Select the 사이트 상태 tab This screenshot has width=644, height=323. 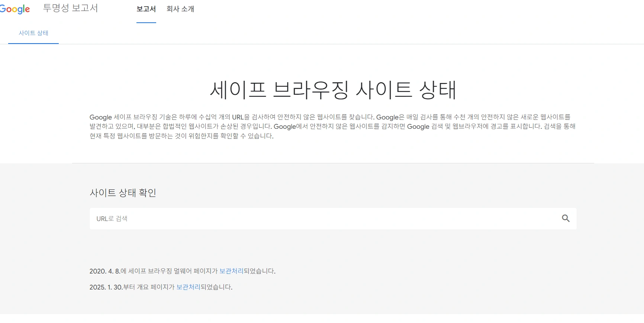[x=33, y=33]
